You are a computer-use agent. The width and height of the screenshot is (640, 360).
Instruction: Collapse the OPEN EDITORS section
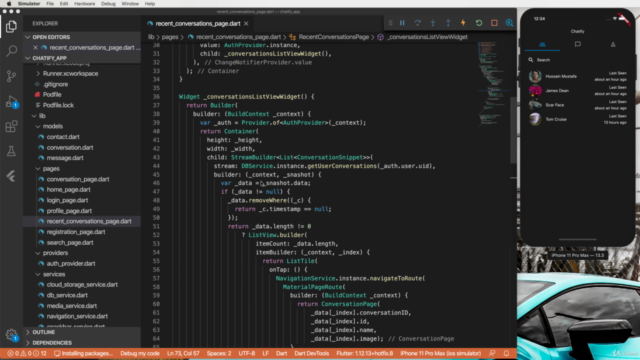coord(28,37)
